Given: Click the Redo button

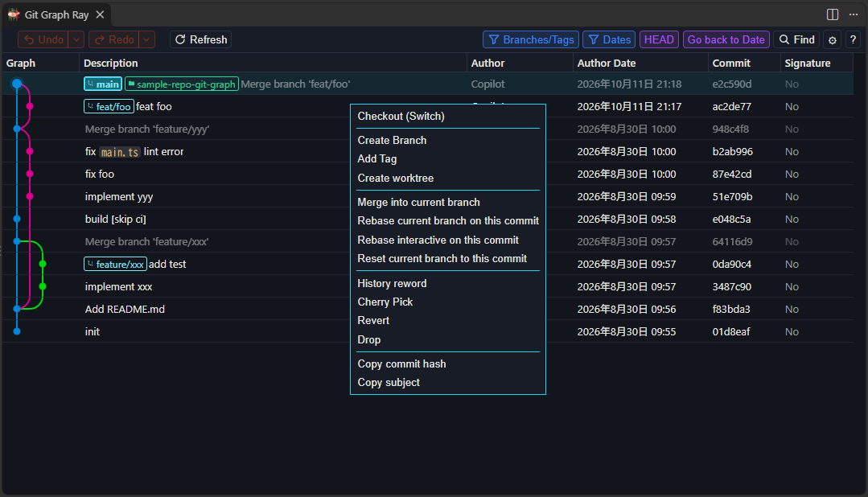Looking at the screenshot, I should pyautogui.click(x=113, y=40).
